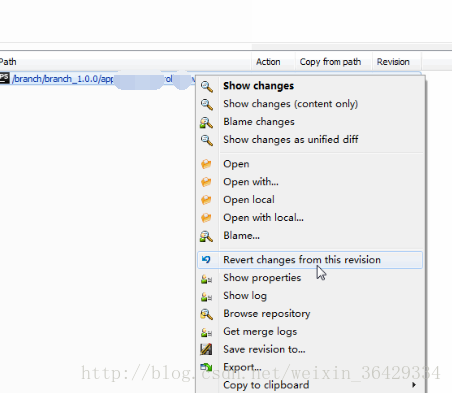452x393 pixels.
Task: Choose Blame changes menu entry
Action: [311, 122]
